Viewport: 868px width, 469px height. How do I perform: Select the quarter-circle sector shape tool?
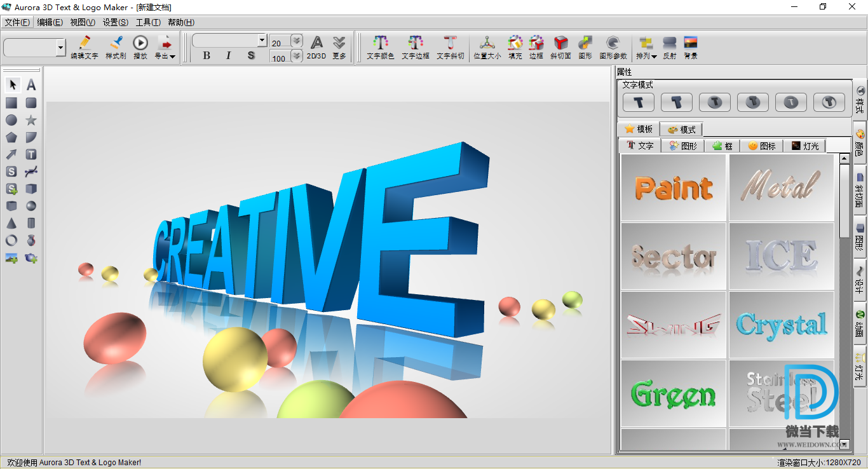[x=31, y=137]
